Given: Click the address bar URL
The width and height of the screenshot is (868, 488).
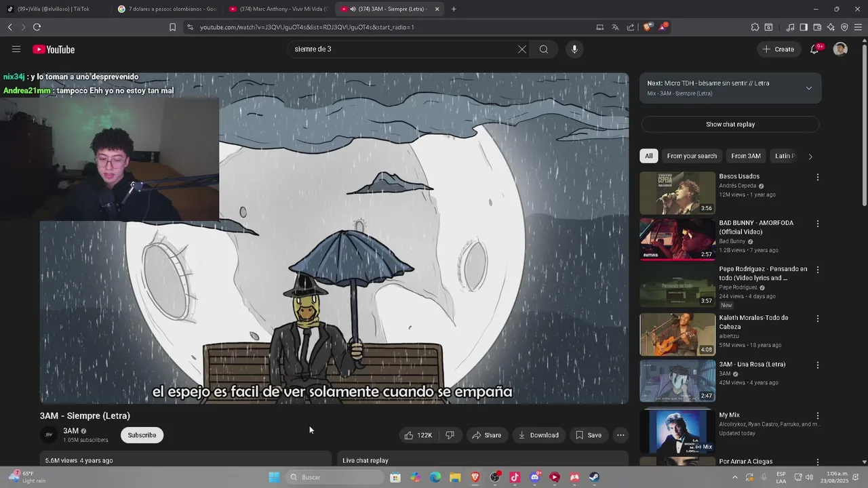Looking at the screenshot, I should coord(307,27).
